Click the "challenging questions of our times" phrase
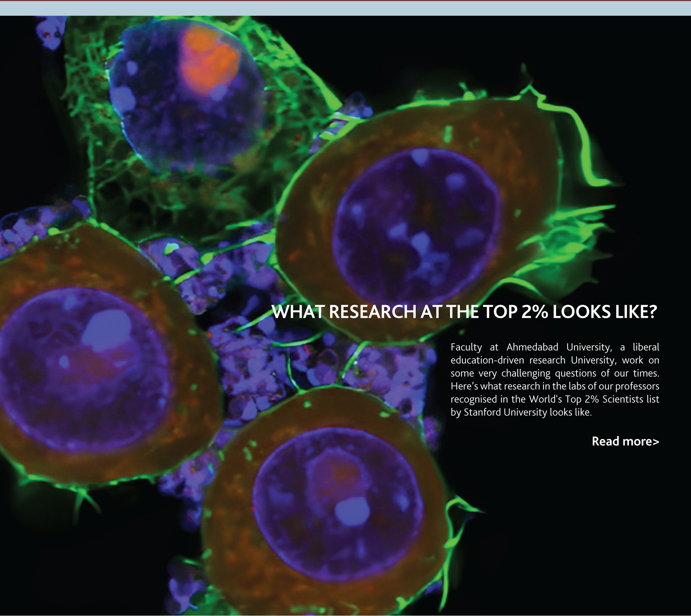This screenshot has height=616, width=691. (579, 373)
